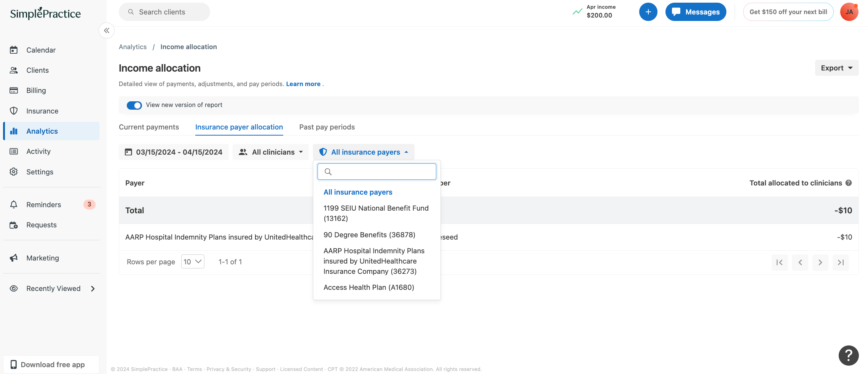
Task: Change rows per page from 10
Action: (193, 262)
